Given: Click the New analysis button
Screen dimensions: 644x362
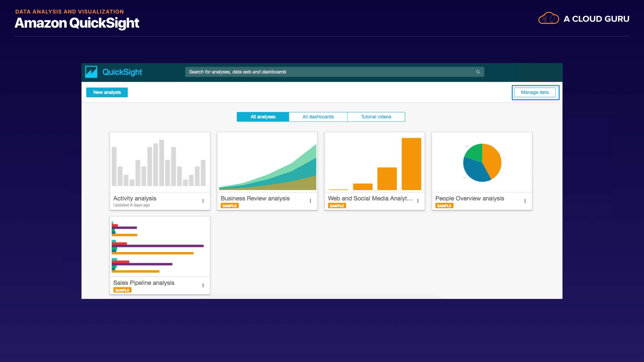Looking at the screenshot, I should click(107, 93).
